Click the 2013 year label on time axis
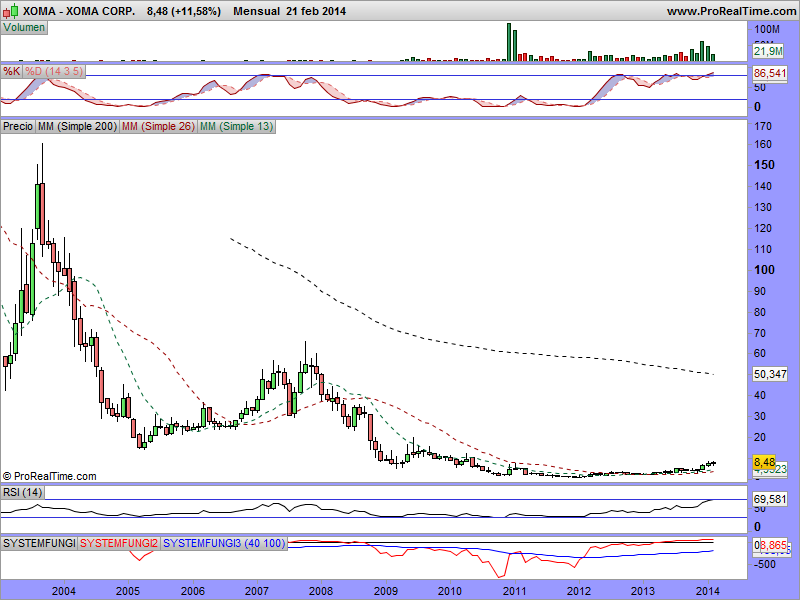Image resolution: width=800 pixels, height=600 pixels. point(644,591)
